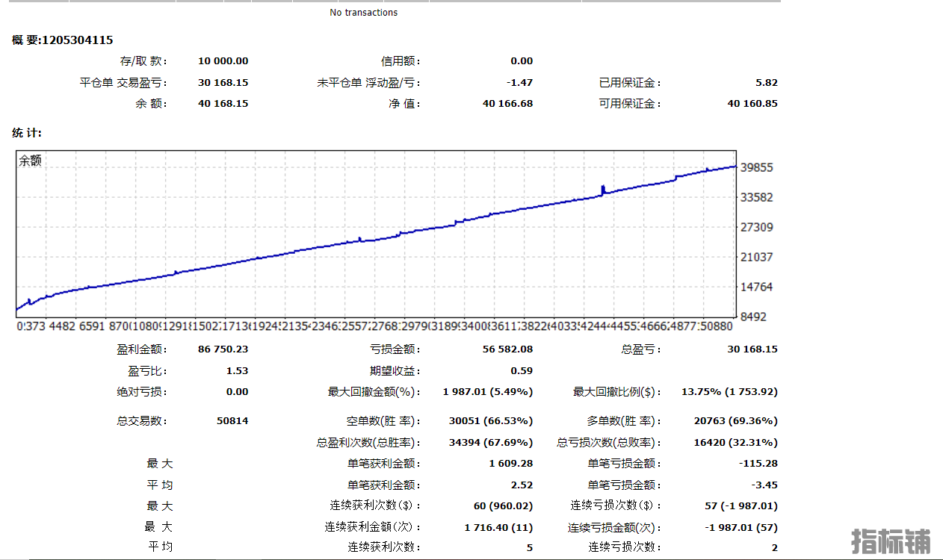Click y-axis value 14764

tap(757, 287)
